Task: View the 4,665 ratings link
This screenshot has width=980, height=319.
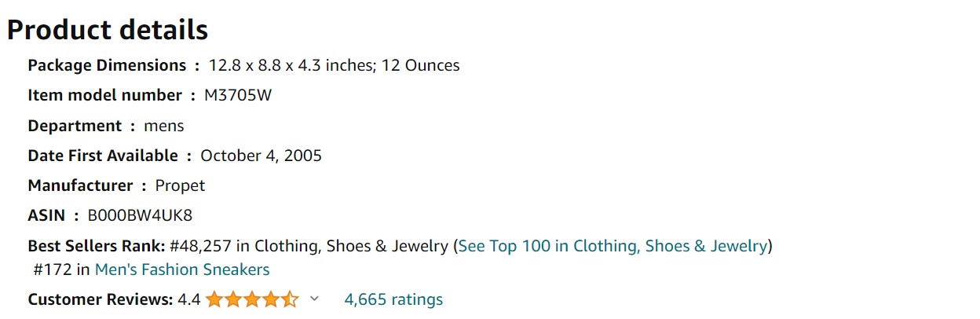Action: (x=393, y=299)
